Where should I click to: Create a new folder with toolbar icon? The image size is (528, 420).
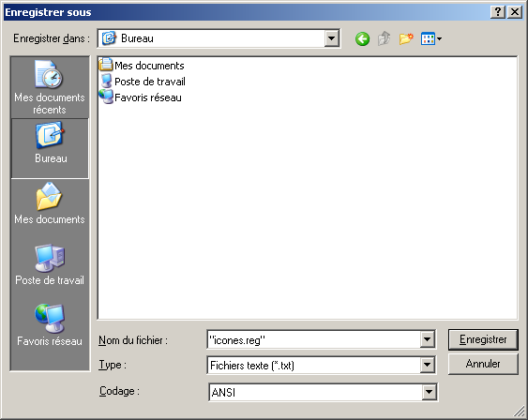[406, 39]
